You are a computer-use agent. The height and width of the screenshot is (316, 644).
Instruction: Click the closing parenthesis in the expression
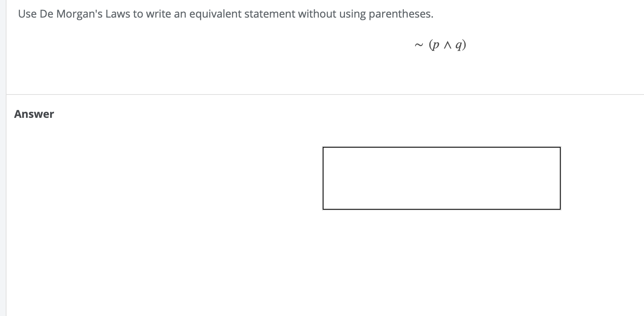[463, 45]
